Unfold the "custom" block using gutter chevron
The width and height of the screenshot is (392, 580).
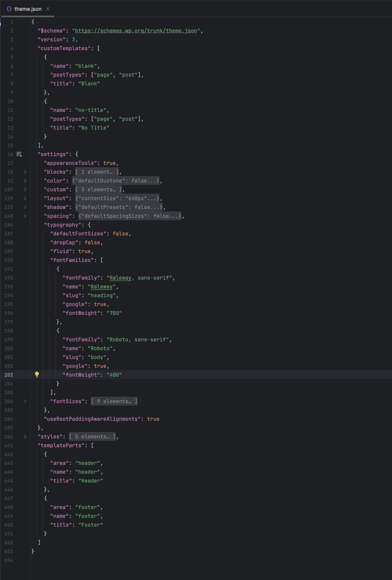click(x=25, y=190)
